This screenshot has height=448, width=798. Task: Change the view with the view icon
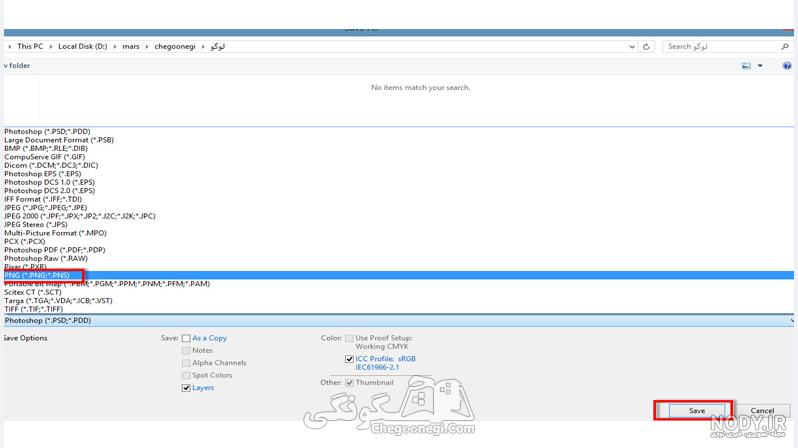point(746,66)
